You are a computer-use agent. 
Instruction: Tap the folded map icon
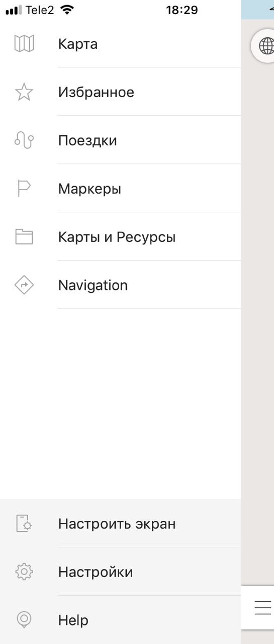[x=24, y=44]
